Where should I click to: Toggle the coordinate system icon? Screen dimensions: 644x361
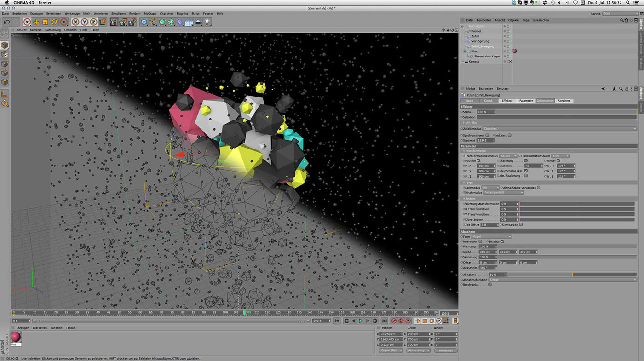point(103,22)
